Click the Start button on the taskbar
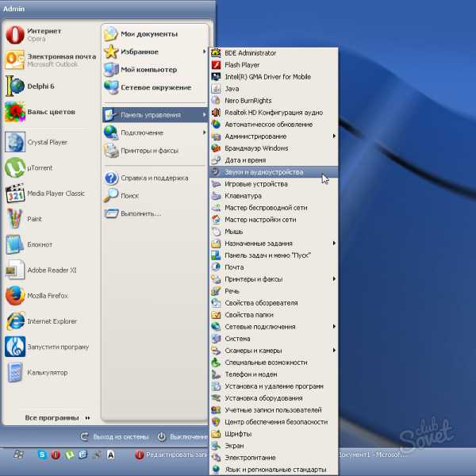This screenshot has width=476, height=476. (x=18, y=455)
